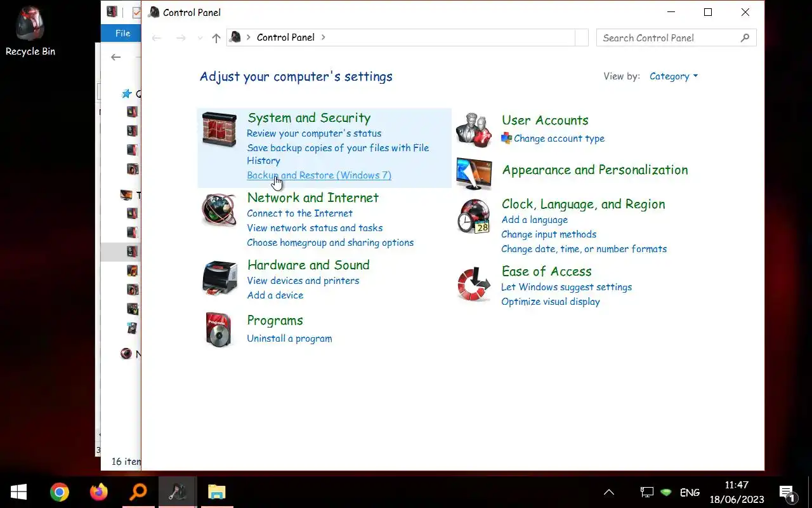This screenshot has height=508, width=812.
Task: Open the taskbar clock showing 11:47
Action: (737, 492)
